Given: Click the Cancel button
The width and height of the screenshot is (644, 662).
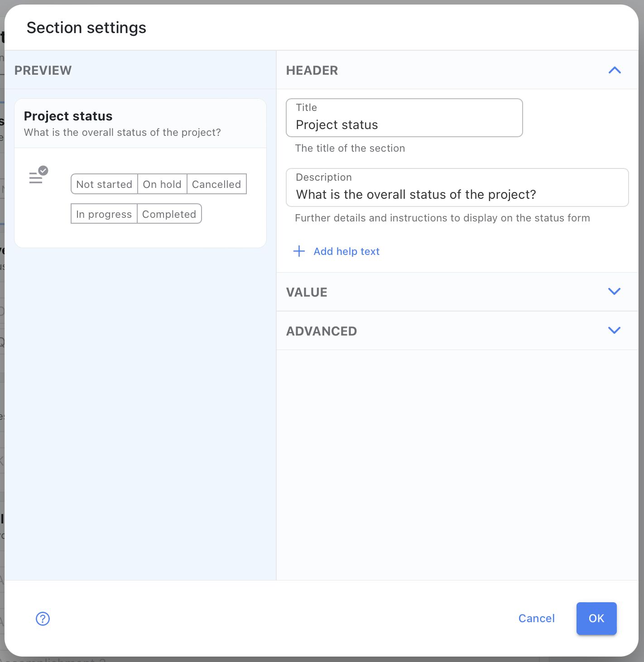Looking at the screenshot, I should click(536, 619).
